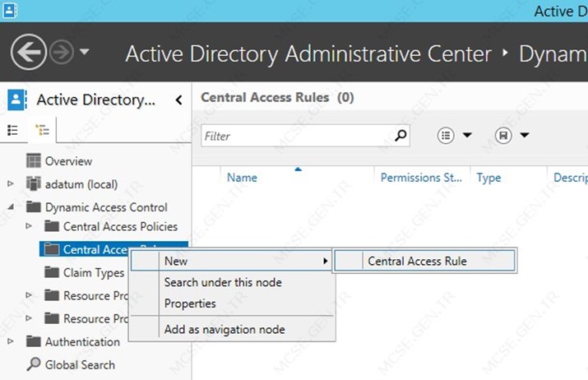Image resolution: width=588 pixels, height=380 pixels.
Task: Click the forward navigation arrow button
Action: pos(62,52)
